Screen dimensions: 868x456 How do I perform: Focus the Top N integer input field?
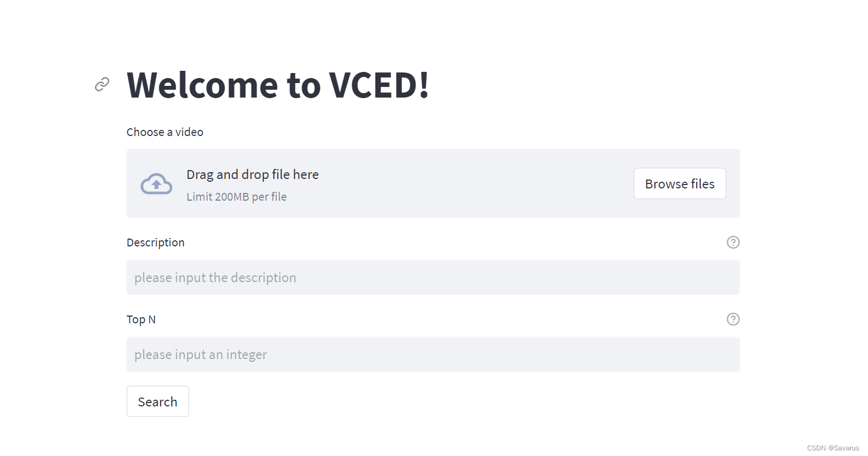coord(433,354)
